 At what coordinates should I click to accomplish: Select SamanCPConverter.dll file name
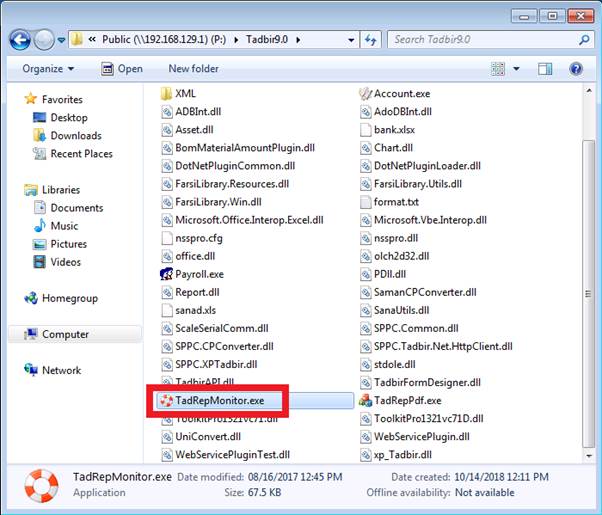click(425, 292)
